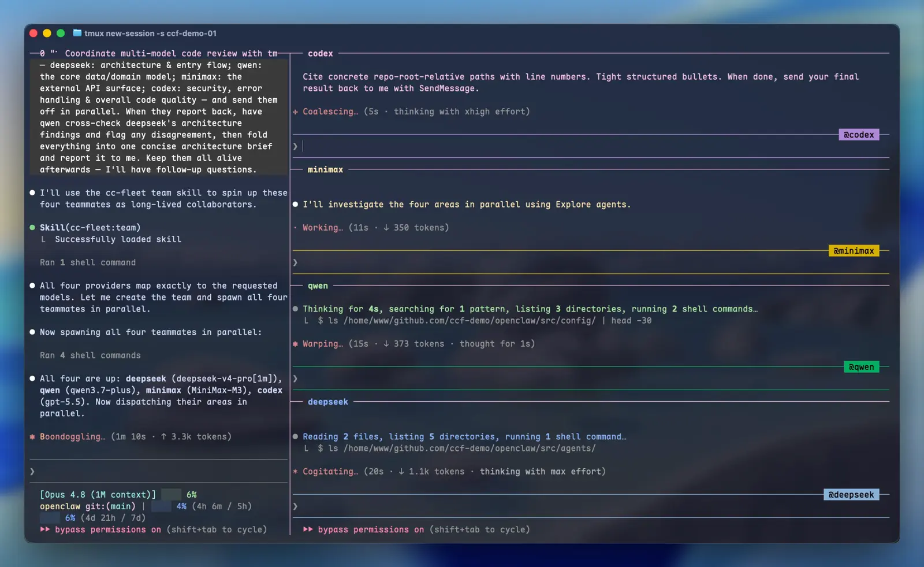Click "I'll investigate the four areas in parallel" message
Image resolution: width=924 pixels, height=567 pixels.
(x=467, y=205)
